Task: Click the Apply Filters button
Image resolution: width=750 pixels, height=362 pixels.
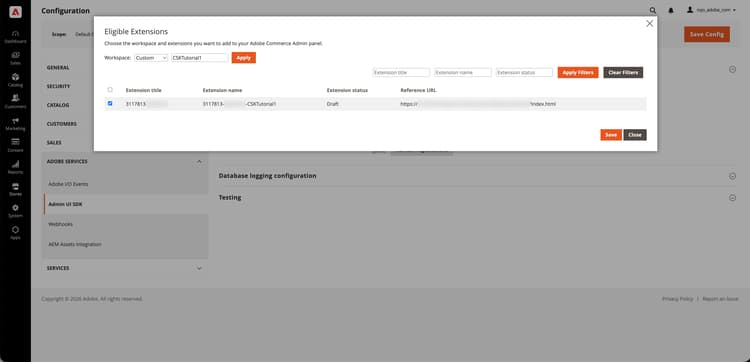Action: tap(578, 72)
